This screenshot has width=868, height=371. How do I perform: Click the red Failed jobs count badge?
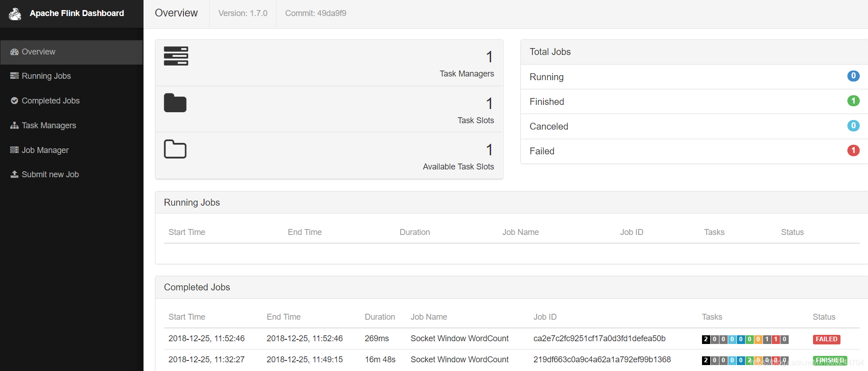point(853,150)
